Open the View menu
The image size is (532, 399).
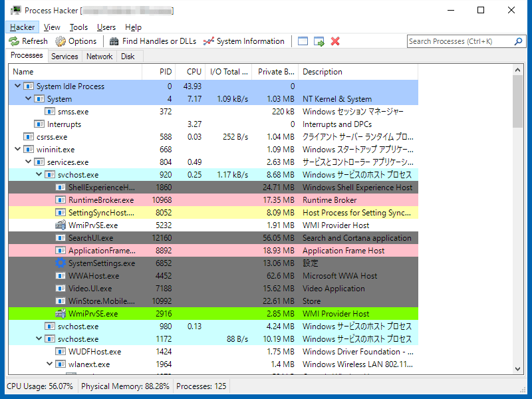[52, 27]
